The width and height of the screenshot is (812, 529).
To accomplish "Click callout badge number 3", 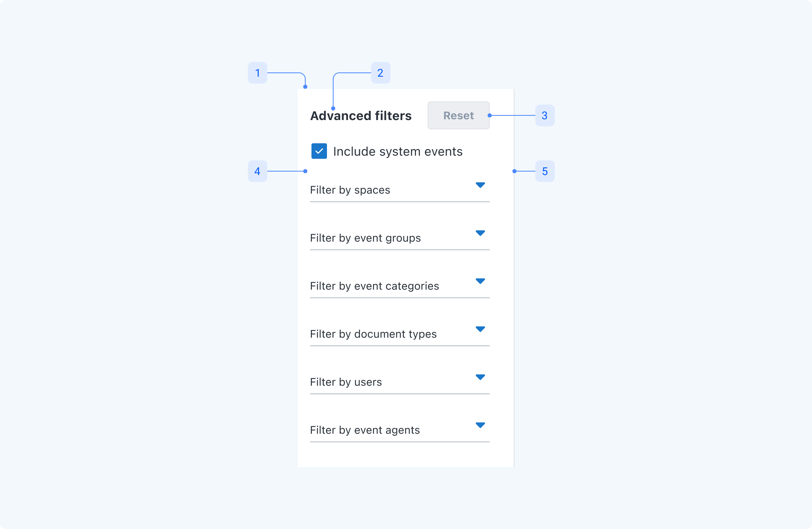I will coord(545,115).
